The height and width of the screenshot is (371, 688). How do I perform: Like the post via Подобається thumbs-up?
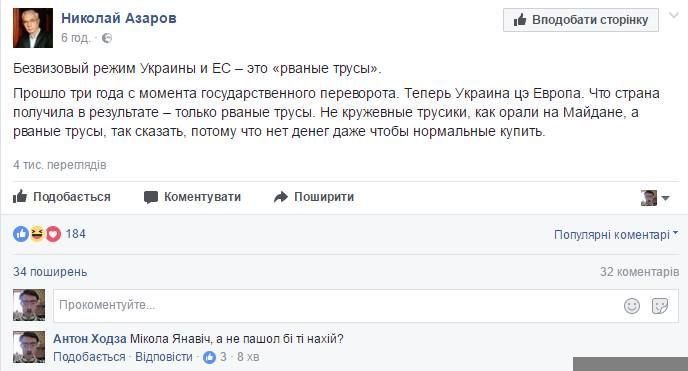[x=62, y=197]
